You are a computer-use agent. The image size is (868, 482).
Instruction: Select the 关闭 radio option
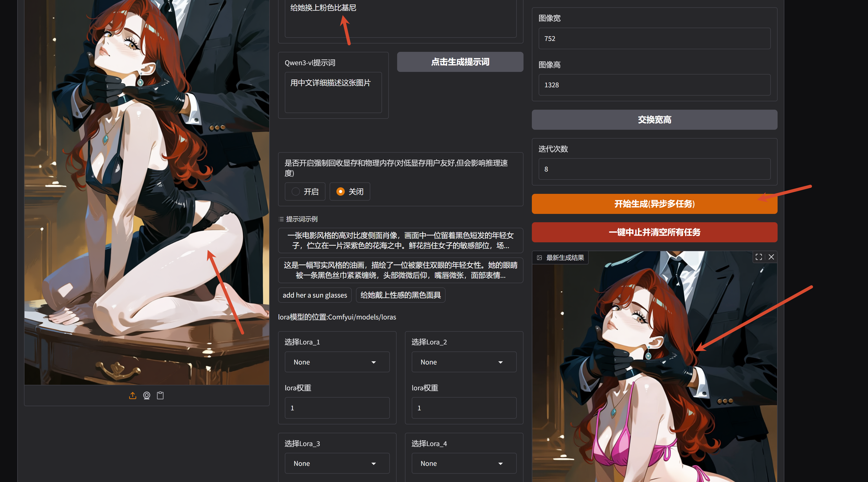pos(350,192)
